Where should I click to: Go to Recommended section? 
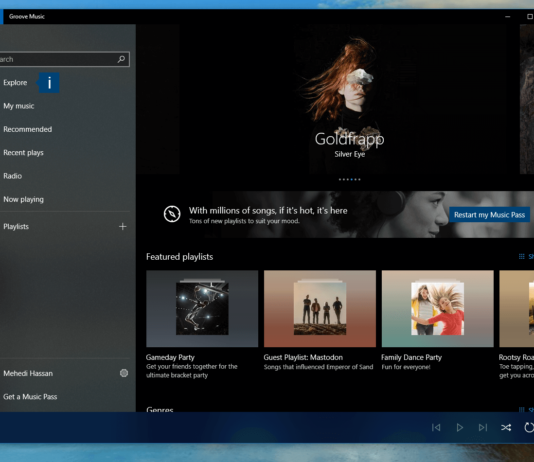[28, 129]
